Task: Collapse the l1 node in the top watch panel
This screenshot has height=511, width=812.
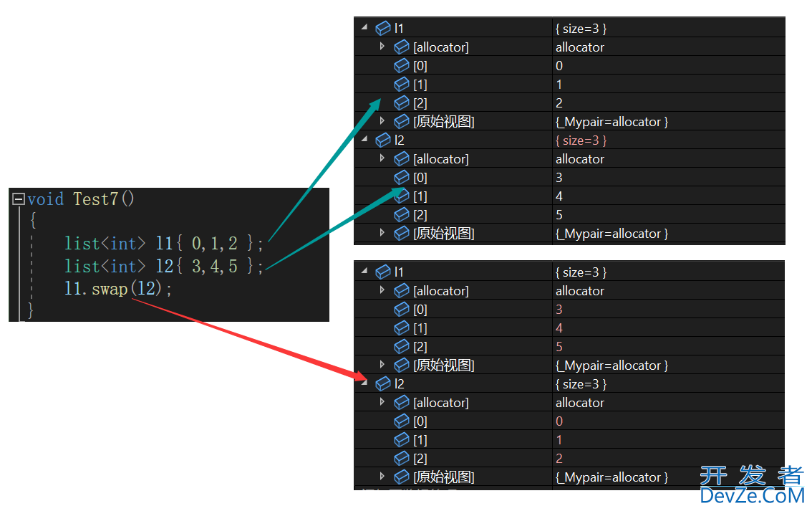Action: 364,27
